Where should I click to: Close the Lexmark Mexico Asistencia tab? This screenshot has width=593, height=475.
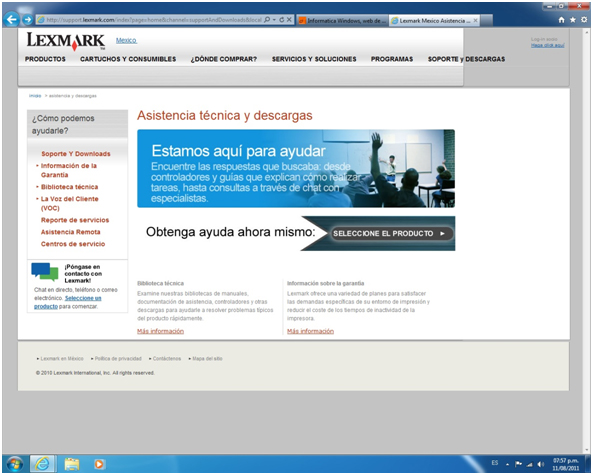[x=475, y=21]
